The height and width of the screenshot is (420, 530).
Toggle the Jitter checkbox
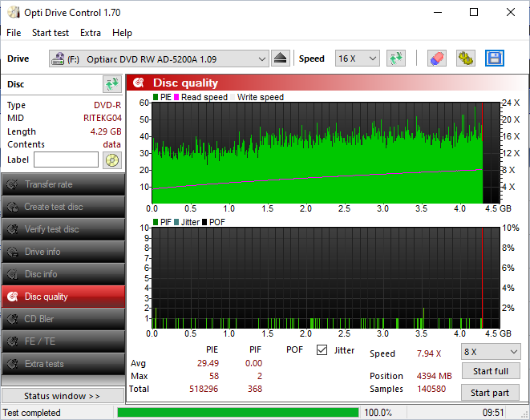[322, 350]
